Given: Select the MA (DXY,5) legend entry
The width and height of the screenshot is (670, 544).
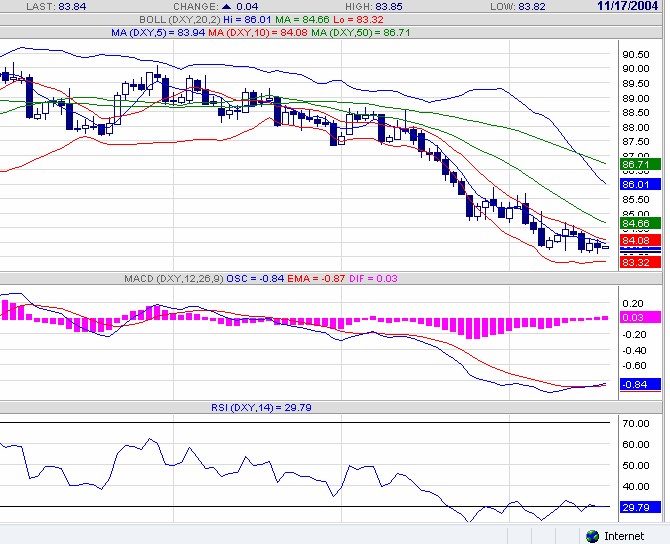Looking at the screenshot, I should tap(152, 32).
